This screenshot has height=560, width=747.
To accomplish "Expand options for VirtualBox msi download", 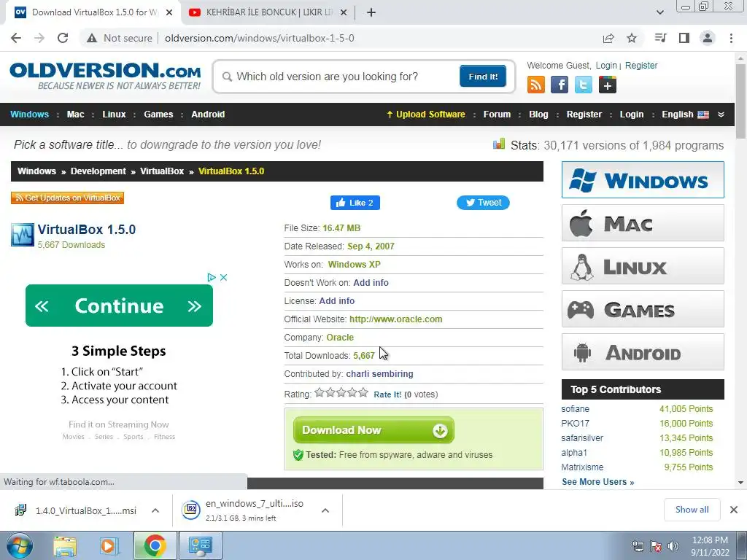I will 155,510.
